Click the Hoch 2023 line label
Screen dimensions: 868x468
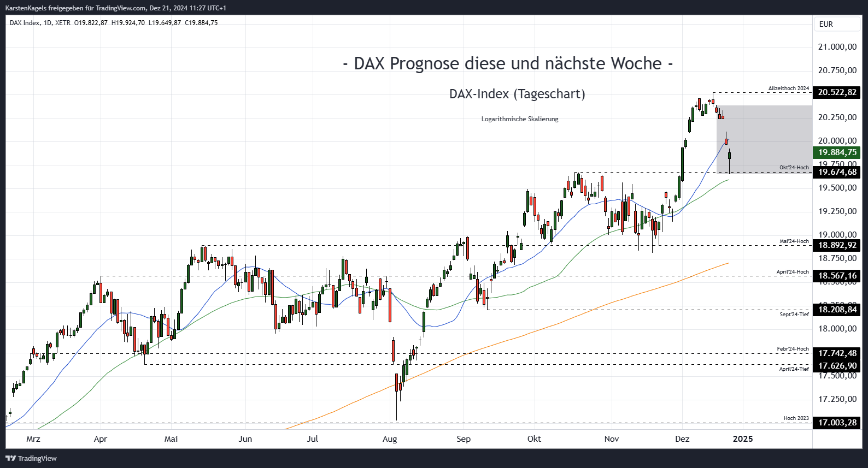[x=796, y=418]
